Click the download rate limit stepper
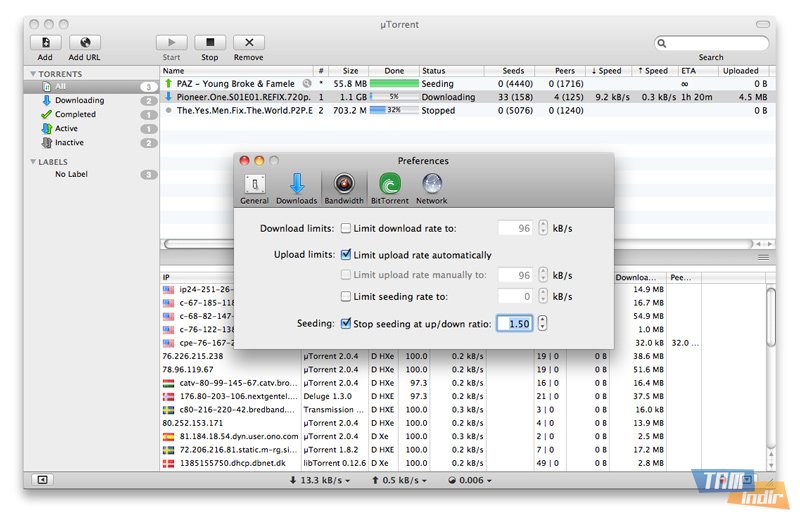The height and width of the screenshot is (521, 800). 543,228
